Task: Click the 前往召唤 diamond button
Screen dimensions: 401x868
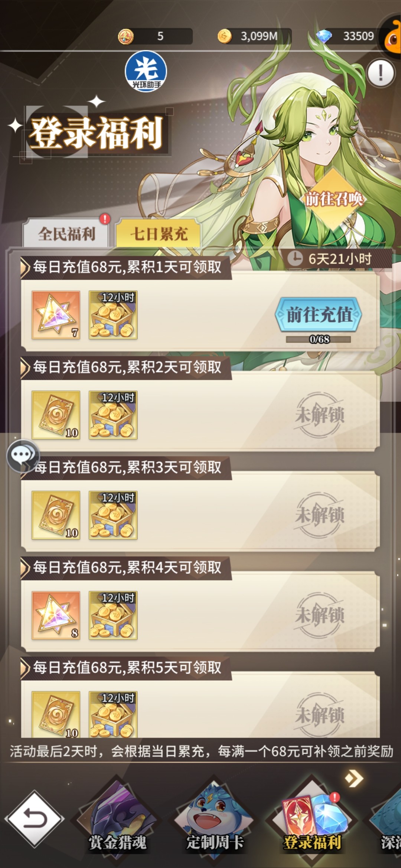Action: (x=333, y=200)
